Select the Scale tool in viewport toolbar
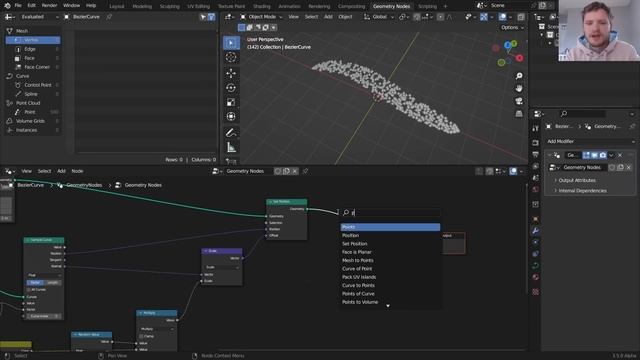Image resolution: width=640 pixels, height=360 pixels. [x=231, y=102]
